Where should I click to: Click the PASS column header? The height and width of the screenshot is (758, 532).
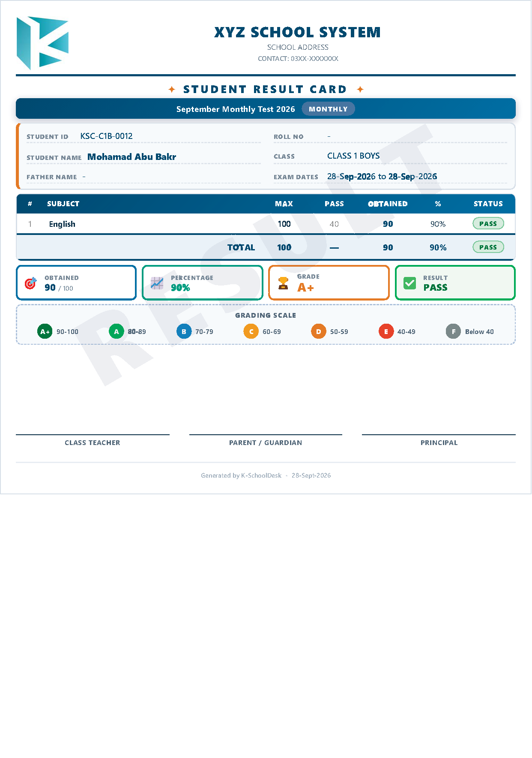coord(334,204)
